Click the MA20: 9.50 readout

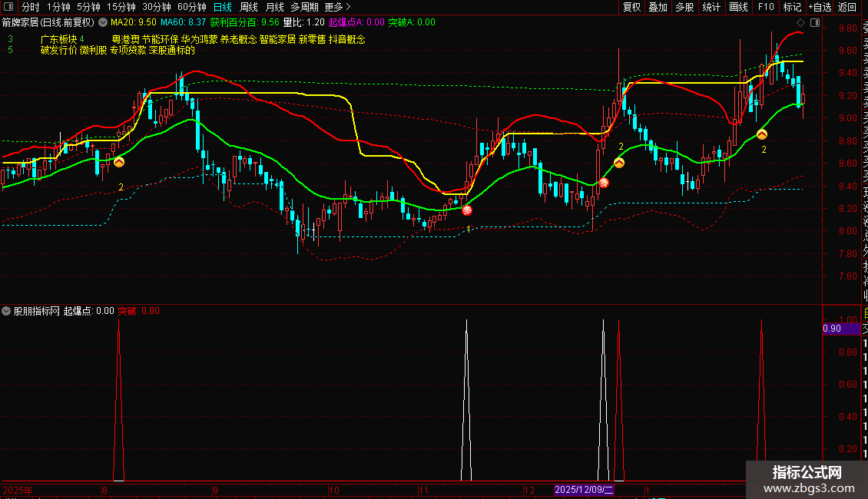[x=134, y=22]
